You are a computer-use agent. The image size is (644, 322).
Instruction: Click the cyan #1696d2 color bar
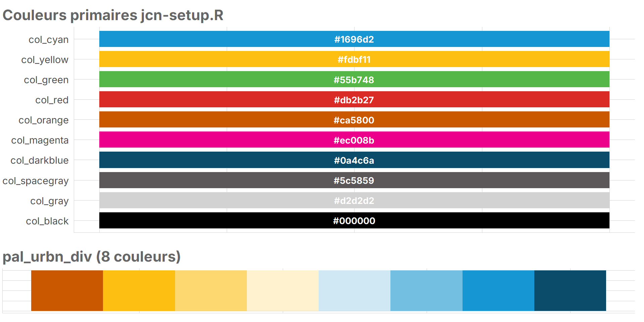354,39
